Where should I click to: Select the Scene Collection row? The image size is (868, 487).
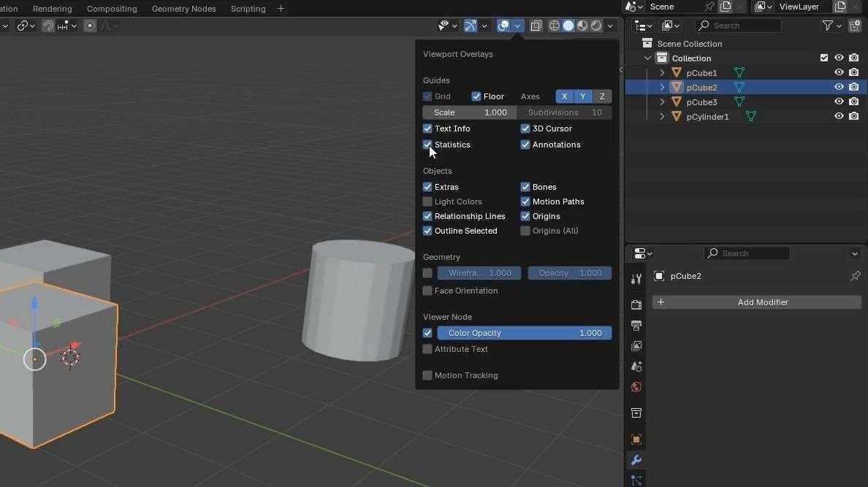point(689,44)
